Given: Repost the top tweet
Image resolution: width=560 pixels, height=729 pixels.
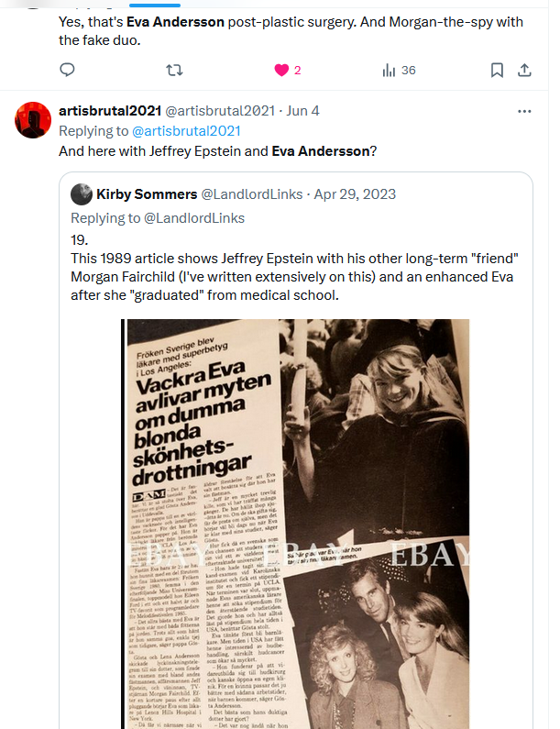Looking at the screenshot, I should point(174,71).
